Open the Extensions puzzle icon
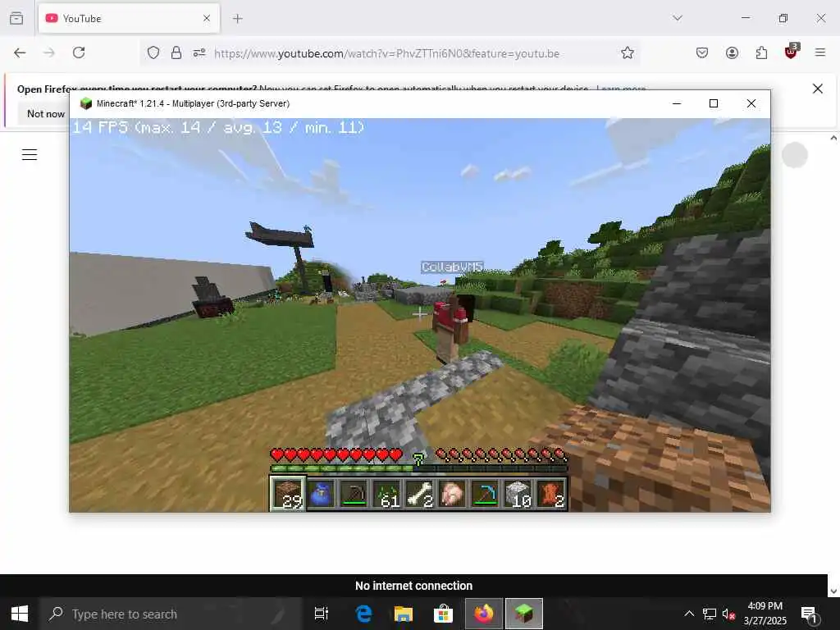 coord(761,52)
